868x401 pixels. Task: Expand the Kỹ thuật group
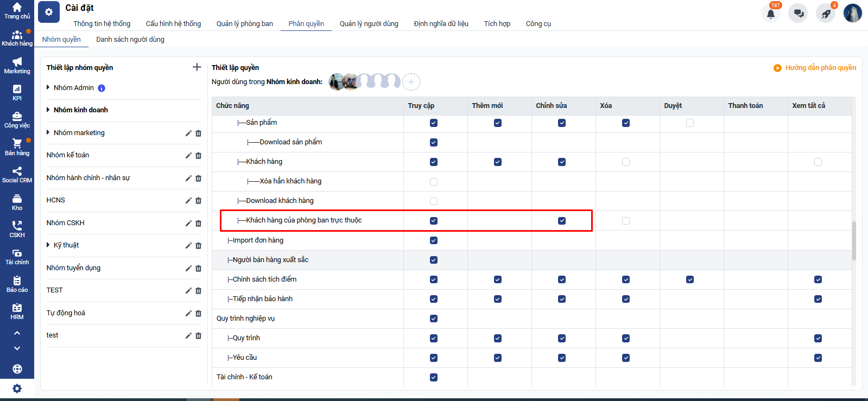pos(48,245)
